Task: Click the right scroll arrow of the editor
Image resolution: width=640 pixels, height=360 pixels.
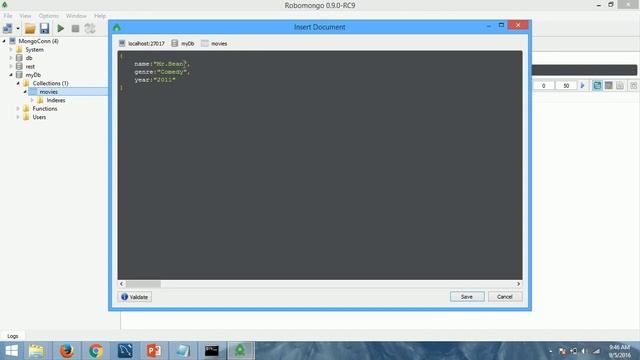Action: tap(518, 284)
